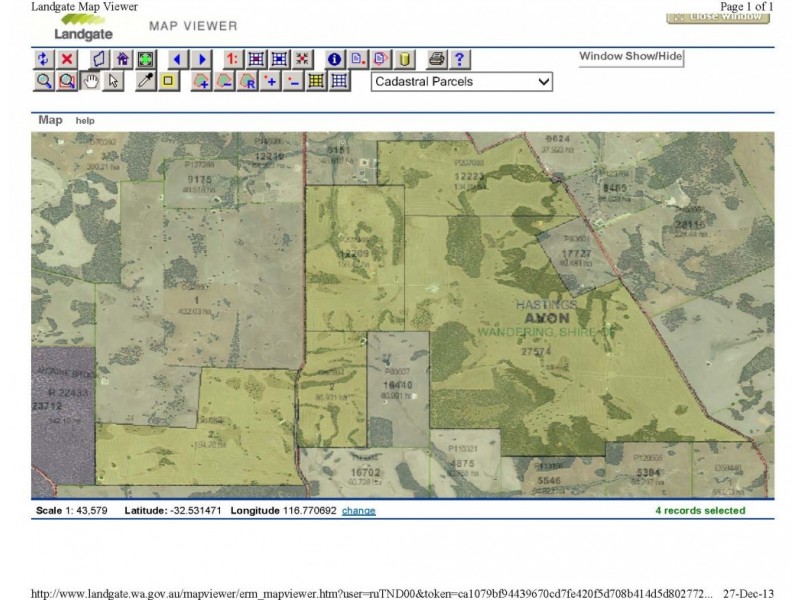800x600 pixels.
Task: Select the arrow pointer selection tool
Action: point(113,82)
